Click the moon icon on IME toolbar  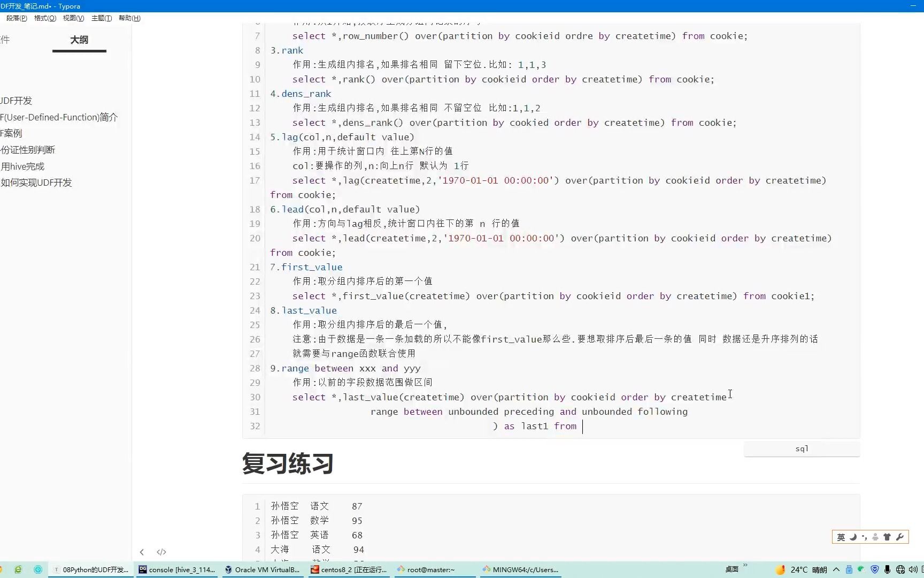[x=853, y=537]
